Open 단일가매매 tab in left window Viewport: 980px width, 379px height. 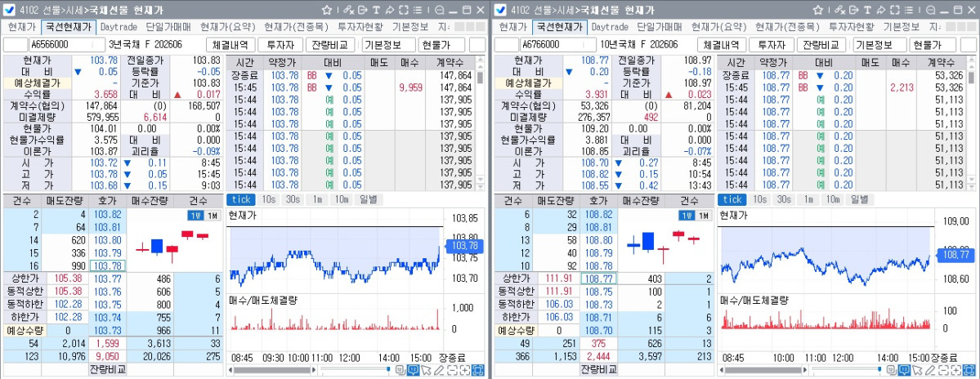coord(168,27)
